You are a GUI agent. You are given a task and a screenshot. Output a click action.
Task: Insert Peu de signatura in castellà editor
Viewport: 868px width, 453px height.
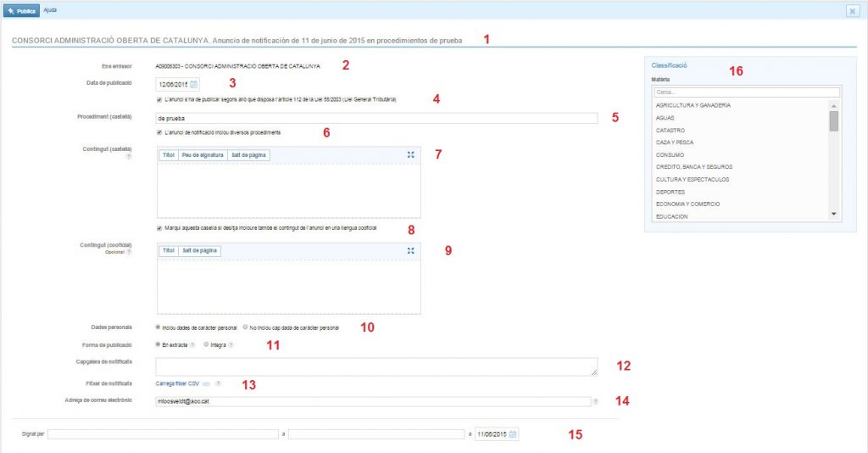[203, 155]
